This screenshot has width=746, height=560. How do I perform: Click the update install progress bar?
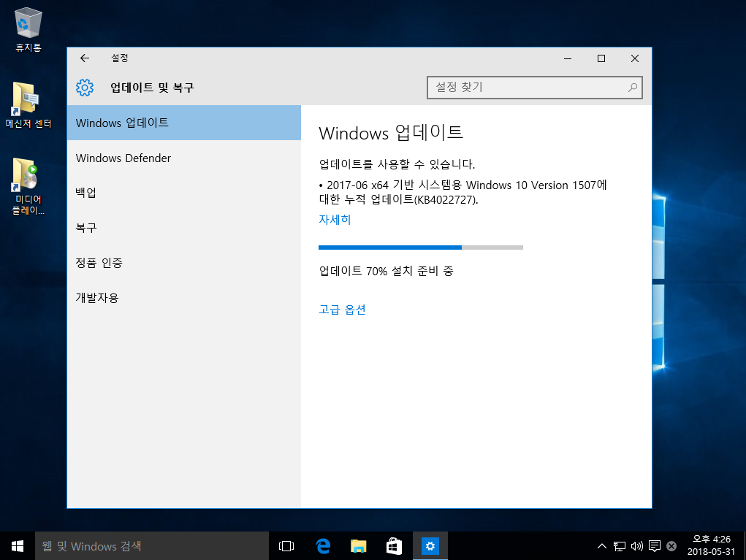(421, 248)
